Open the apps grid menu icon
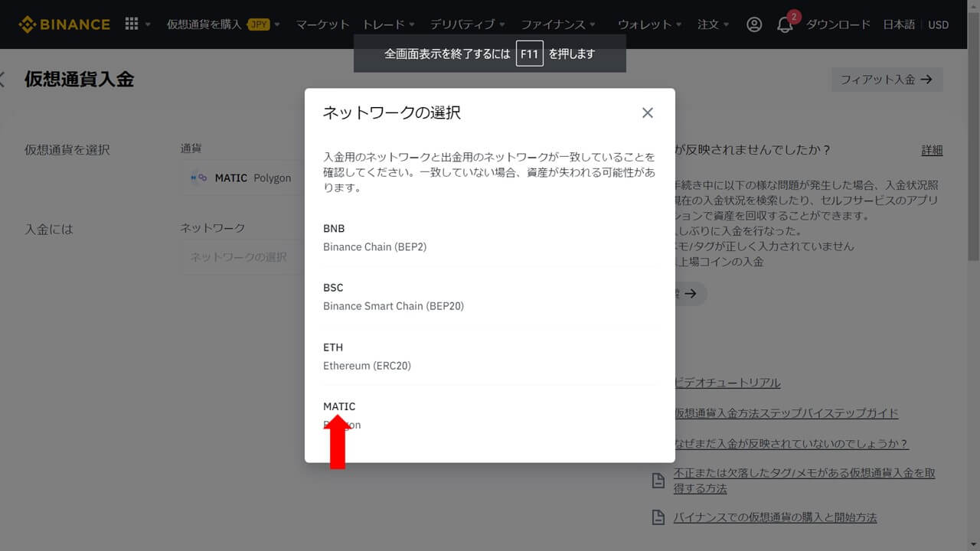 132,24
